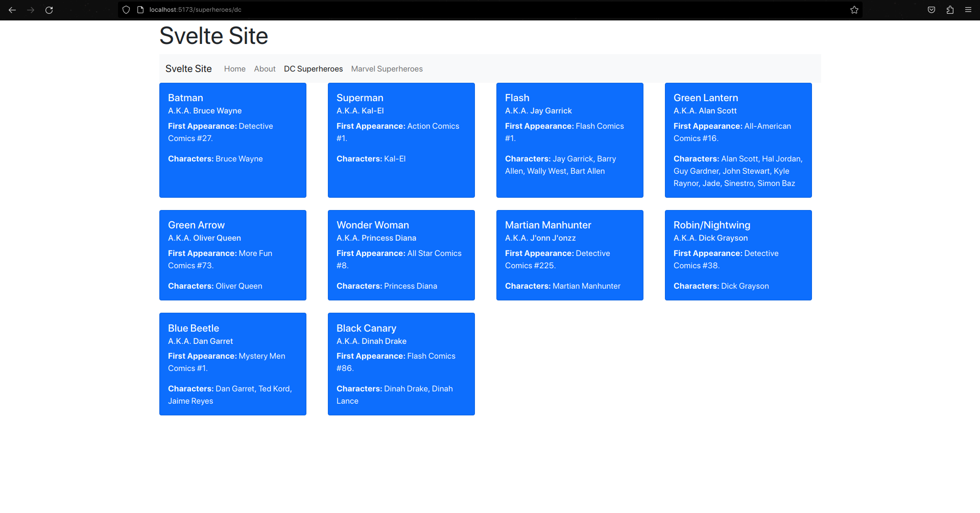Click the Superman card title
The image size is (980, 513).
[x=360, y=98]
